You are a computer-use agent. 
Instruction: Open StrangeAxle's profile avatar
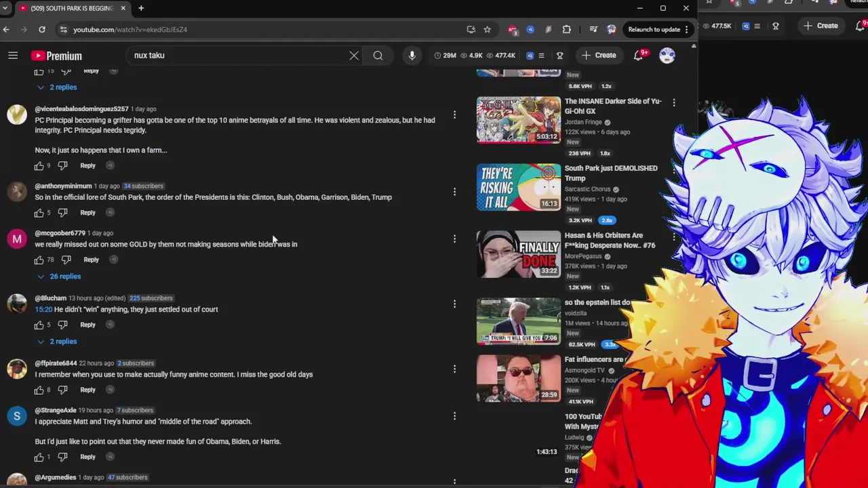tap(17, 416)
